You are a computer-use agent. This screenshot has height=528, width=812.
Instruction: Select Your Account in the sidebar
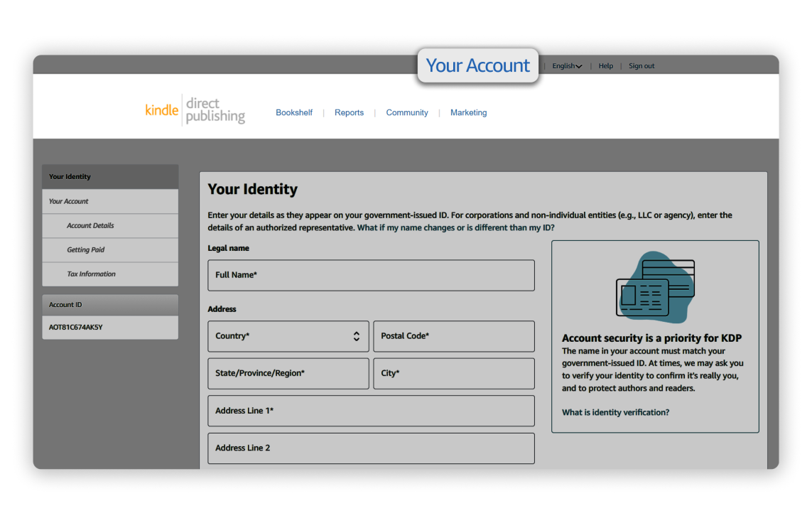(x=109, y=201)
